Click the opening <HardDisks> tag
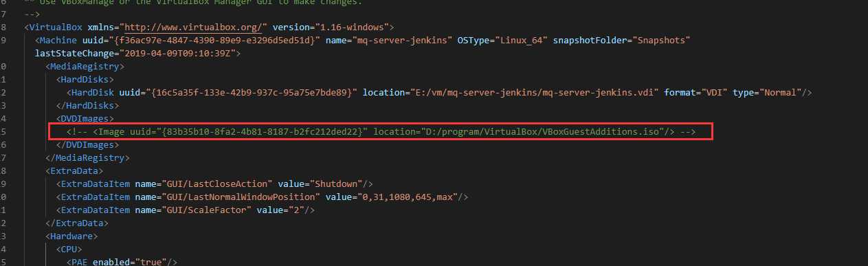This screenshot has height=266, width=868. (85, 80)
